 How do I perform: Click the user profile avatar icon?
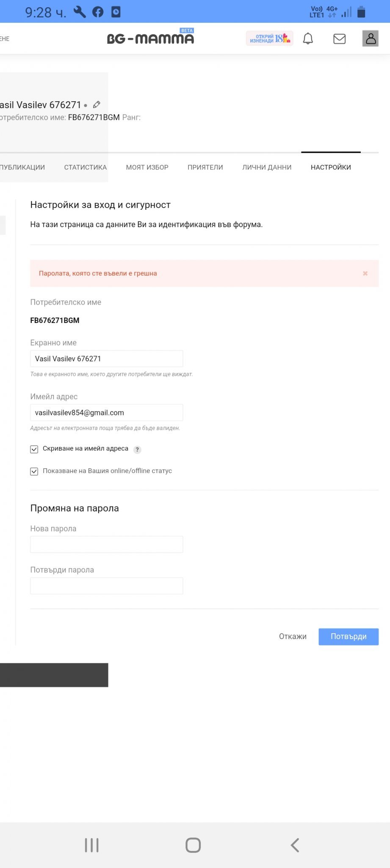click(x=371, y=39)
